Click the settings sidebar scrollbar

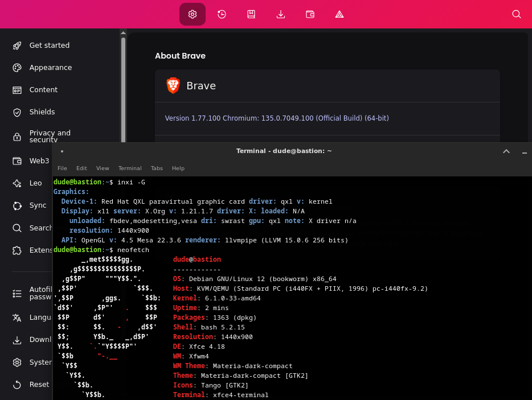(x=123, y=90)
